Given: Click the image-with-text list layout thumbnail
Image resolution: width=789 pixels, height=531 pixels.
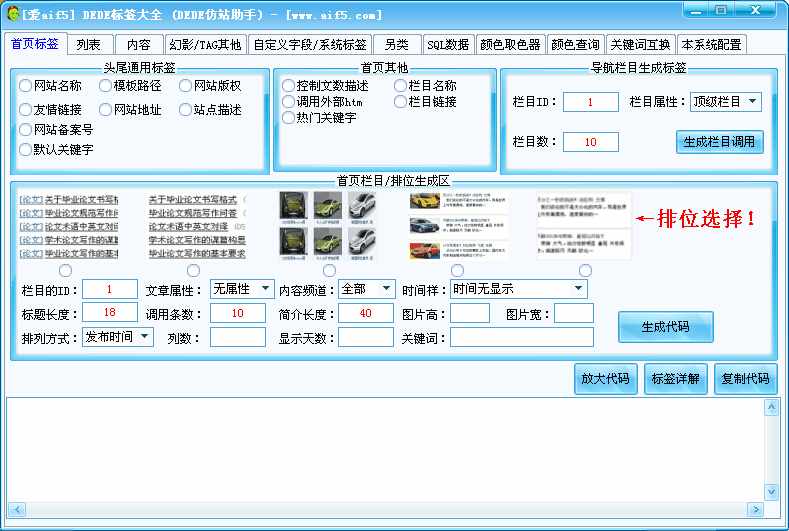Looking at the screenshot, I should pyautogui.click(x=459, y=226).
